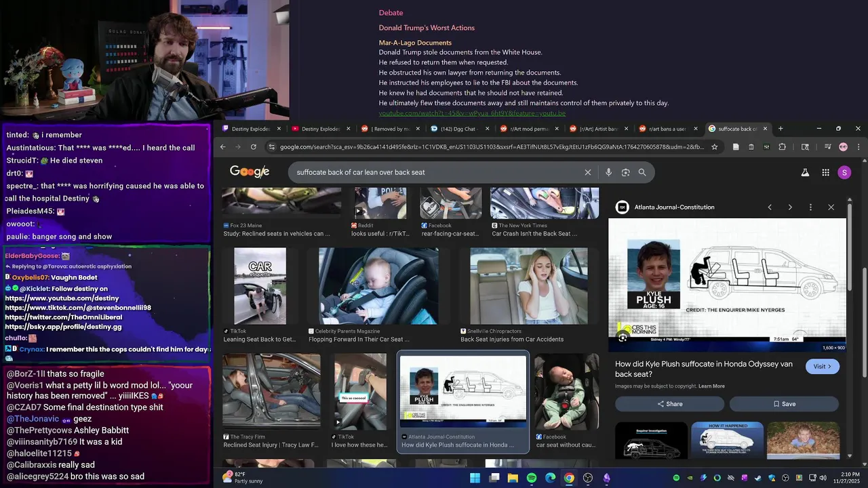The image size is (868, 488).
Task: Open Learn More copyright link
Action: click(x=711, y=386)
